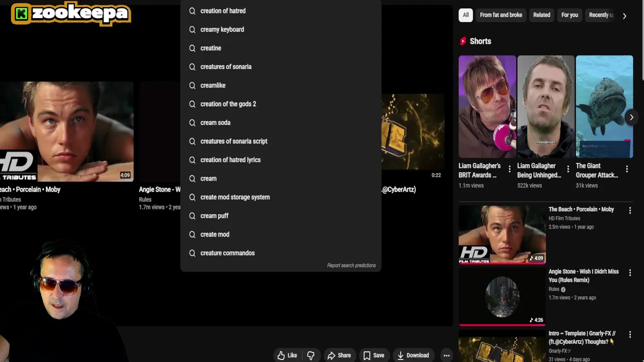644x362 pixels.
Task: Choose the 'creation of hatred lyrics' suggestion
Action: (281, 159)
